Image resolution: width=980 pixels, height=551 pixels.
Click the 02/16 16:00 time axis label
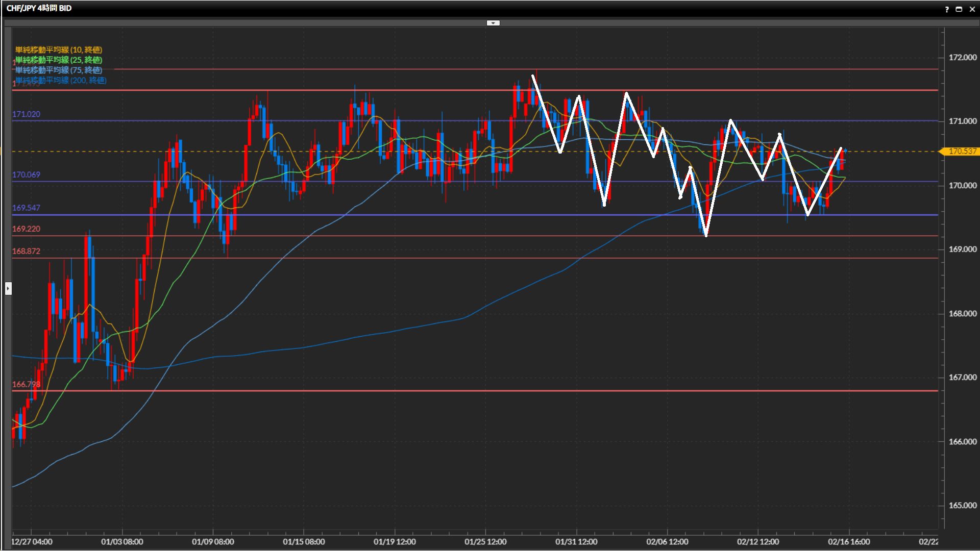point(849,542)
